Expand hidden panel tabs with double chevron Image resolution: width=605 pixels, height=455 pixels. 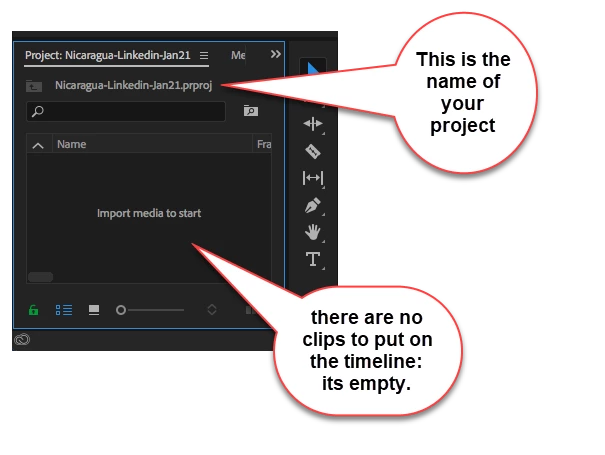tap(275, 54)
